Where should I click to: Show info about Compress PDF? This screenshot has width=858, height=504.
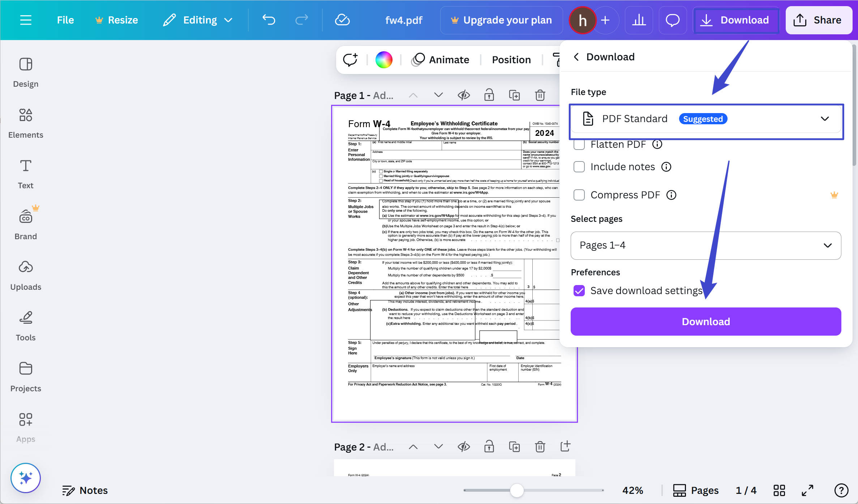click(671, 195)
